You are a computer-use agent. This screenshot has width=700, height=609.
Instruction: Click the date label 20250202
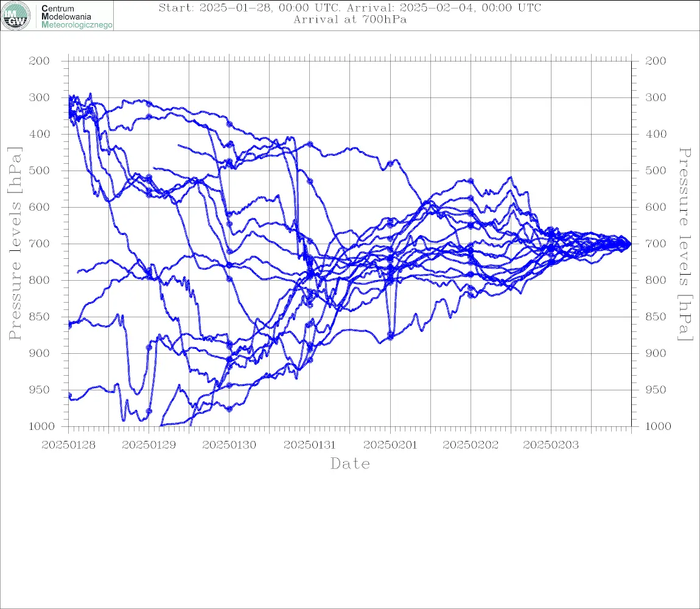471,445
